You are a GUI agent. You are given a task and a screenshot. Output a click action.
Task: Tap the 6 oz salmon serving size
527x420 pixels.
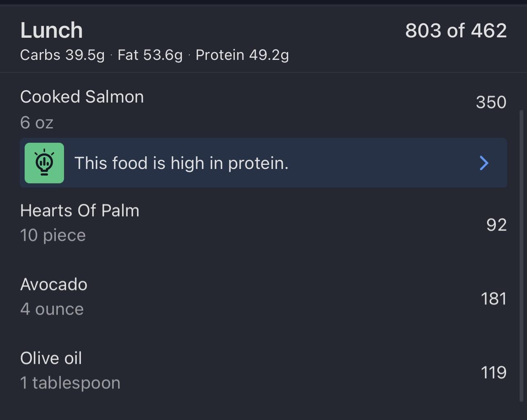tap(37, 123)
